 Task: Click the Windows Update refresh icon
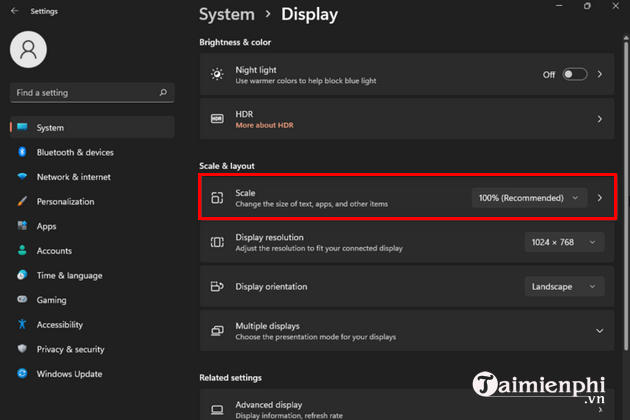click(x=22, y=373)
